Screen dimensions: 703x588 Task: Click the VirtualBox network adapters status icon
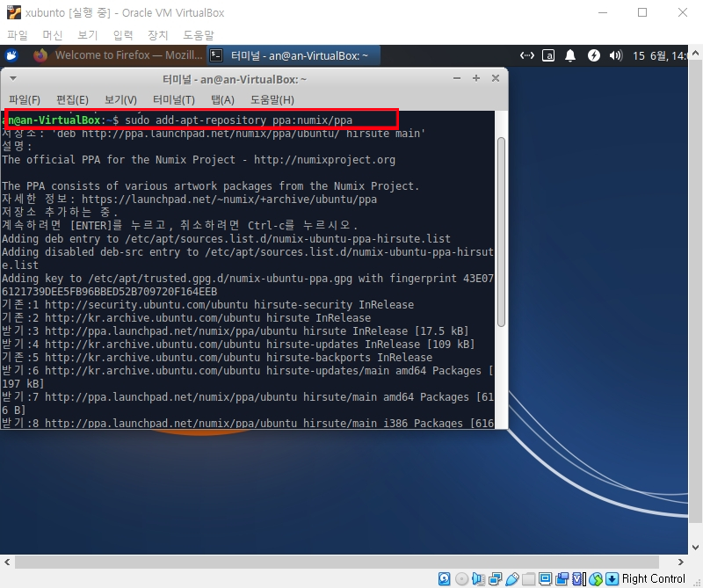[495, 578]
